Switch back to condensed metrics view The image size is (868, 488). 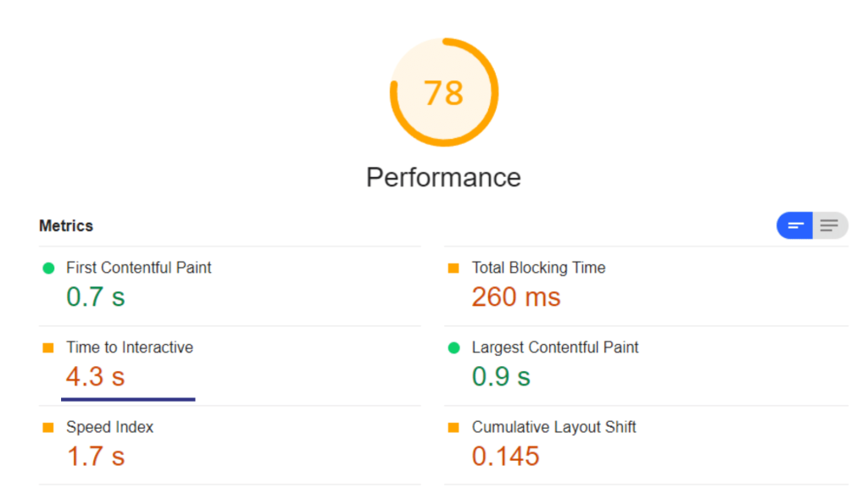coord(793,225)
